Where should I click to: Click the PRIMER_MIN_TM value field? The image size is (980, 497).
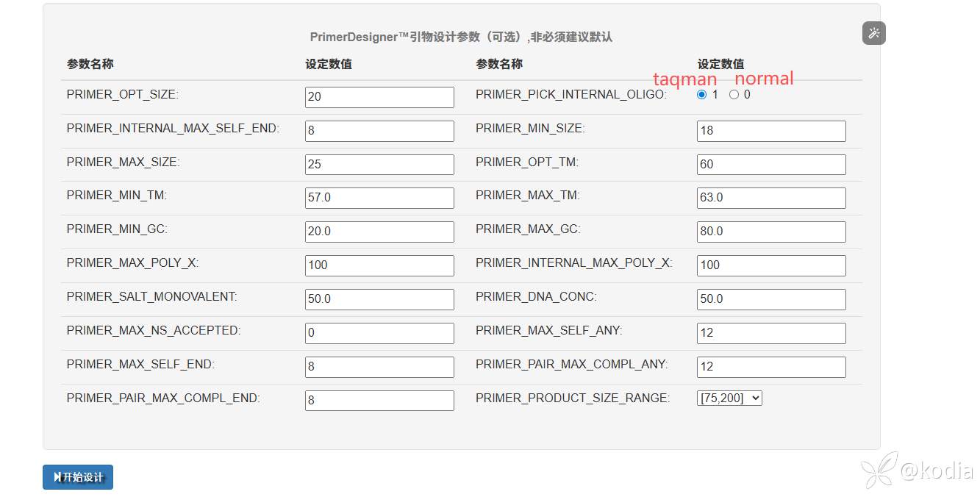pos(379,198)
